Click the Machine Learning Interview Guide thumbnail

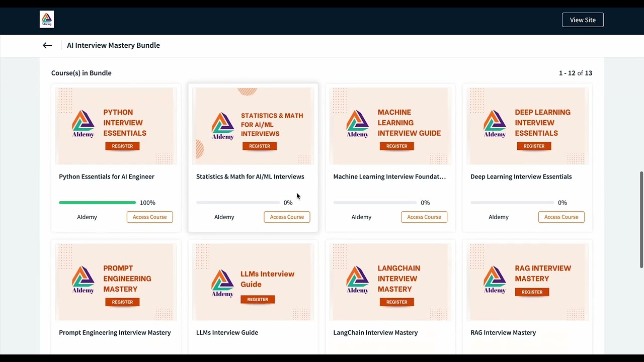(x=390, y=126)
